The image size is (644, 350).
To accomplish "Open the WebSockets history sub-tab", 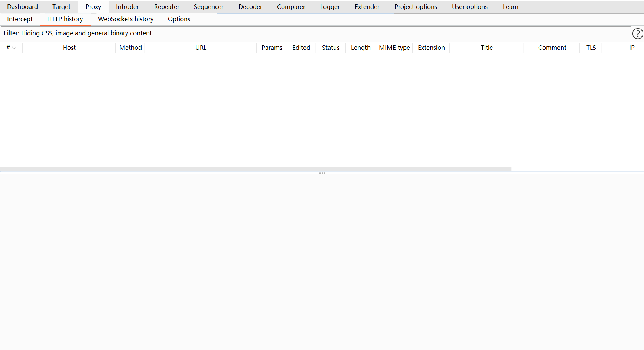I will tap(126, 19).
